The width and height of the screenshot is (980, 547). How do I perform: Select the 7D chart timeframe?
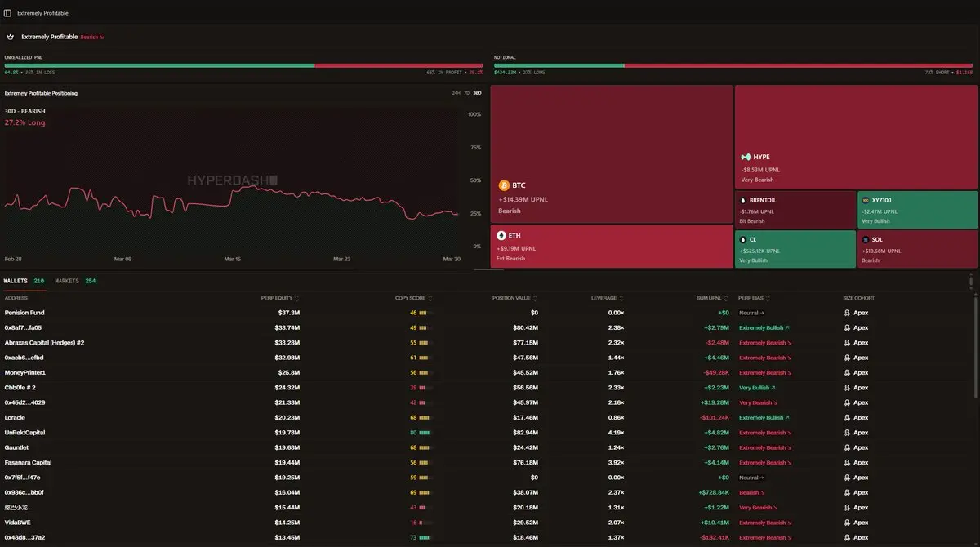(466, 93)
